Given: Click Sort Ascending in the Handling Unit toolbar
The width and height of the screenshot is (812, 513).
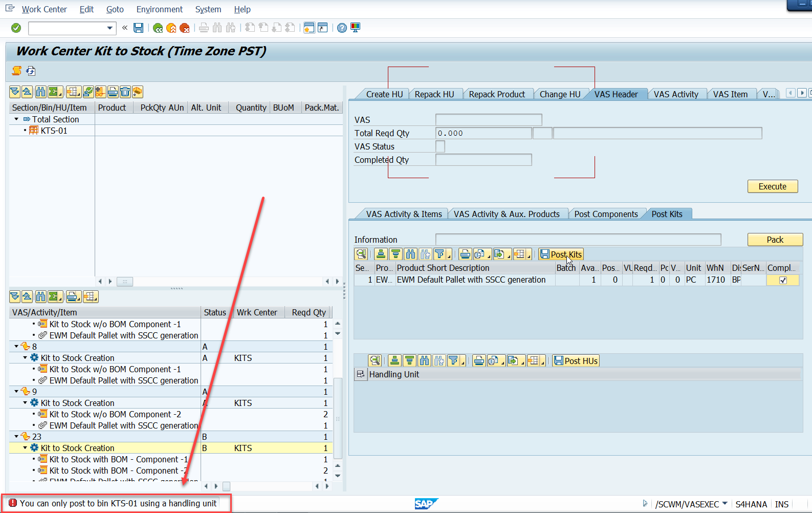Looking at the screenshot, I should tap(394, 361).
